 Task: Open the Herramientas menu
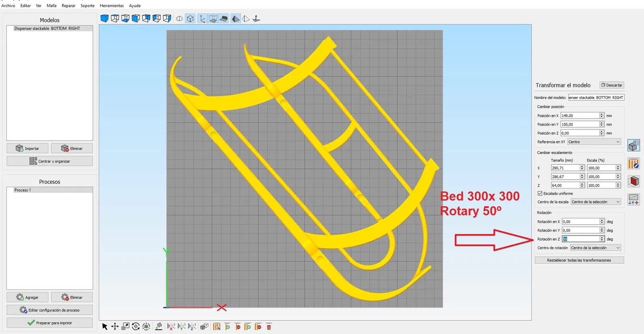112,6
